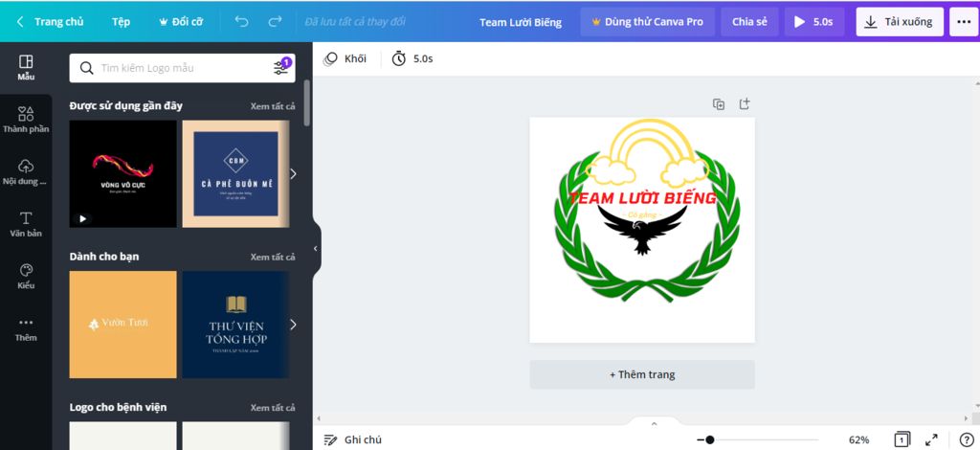The height and width of the screenshot is (450, 980).
Task: Open Đổi cỡ resize option
Action: pyautogui.click(x=181, y=22)
